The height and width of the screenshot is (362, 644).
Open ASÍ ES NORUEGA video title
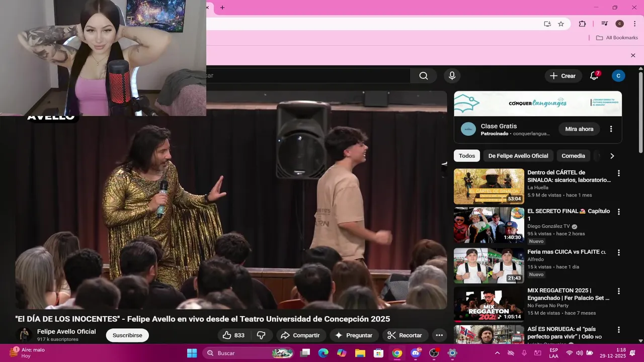tap(565, 333)
